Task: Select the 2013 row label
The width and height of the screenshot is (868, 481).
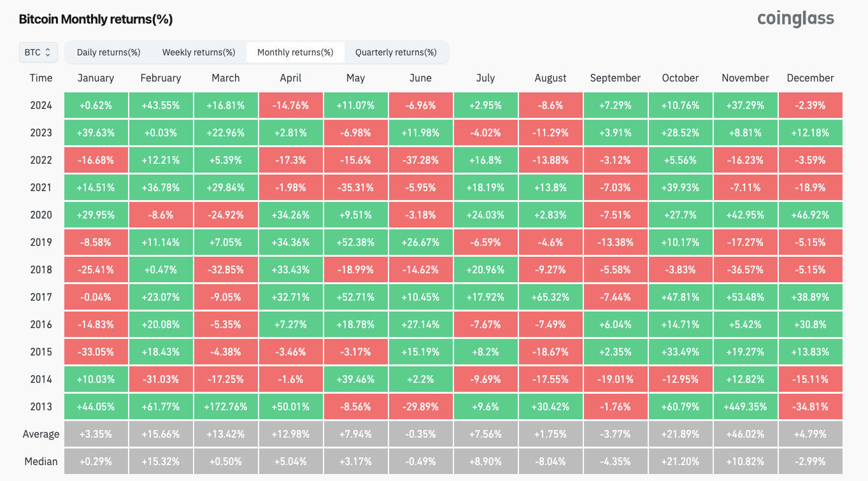Action: [x=41, y=406]
